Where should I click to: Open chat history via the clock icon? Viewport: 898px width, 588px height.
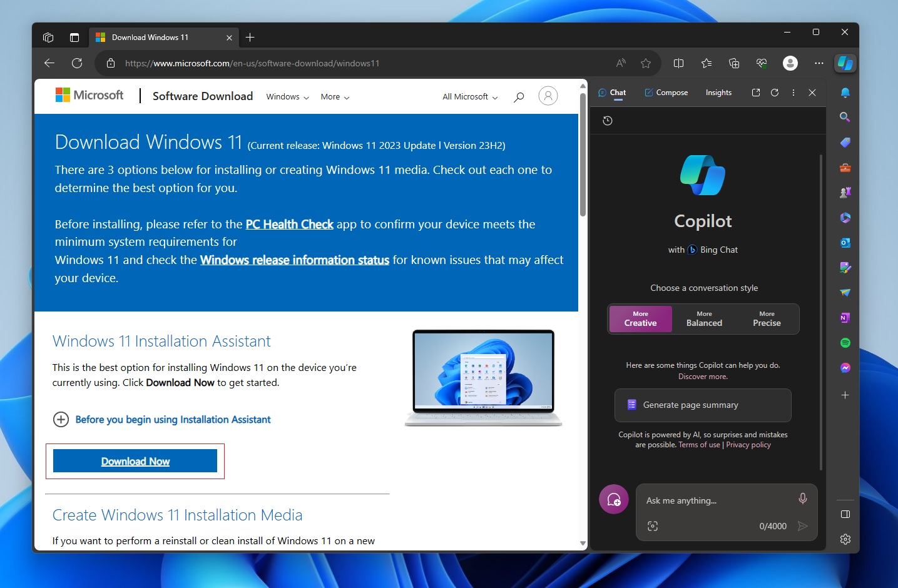pyautogui.click(x=607, y=120)
